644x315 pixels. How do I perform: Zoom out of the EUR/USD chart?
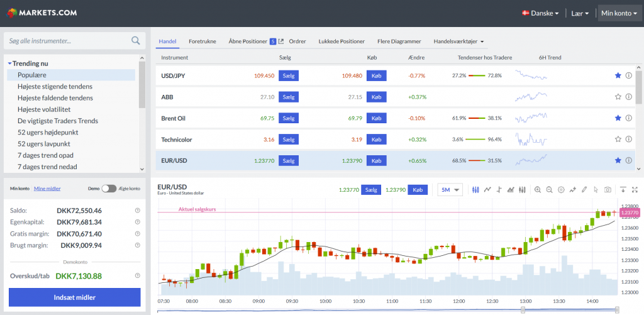coord(549,190)
